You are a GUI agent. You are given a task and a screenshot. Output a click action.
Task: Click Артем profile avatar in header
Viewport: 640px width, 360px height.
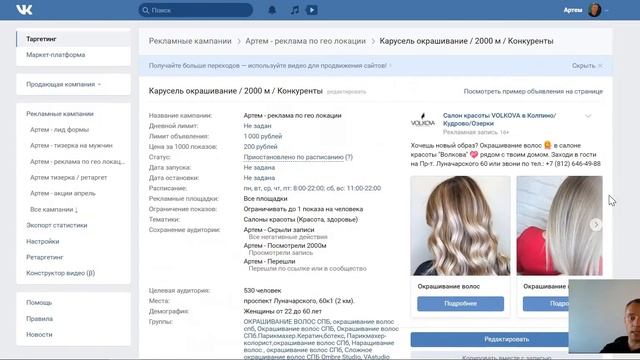point(594,10)
